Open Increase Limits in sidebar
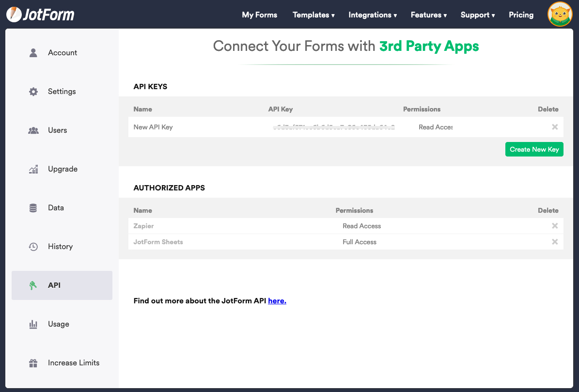 [62, 363]
